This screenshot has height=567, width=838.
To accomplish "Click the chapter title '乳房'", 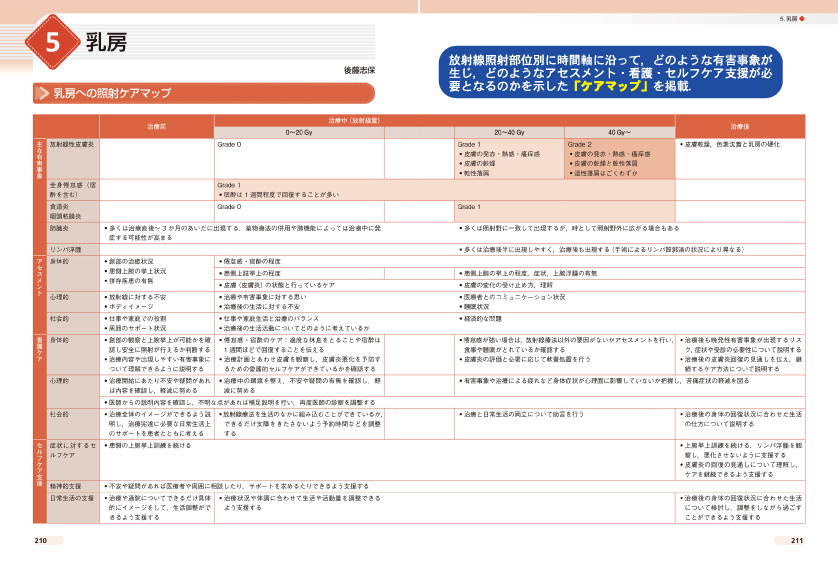I will point(106,42).
